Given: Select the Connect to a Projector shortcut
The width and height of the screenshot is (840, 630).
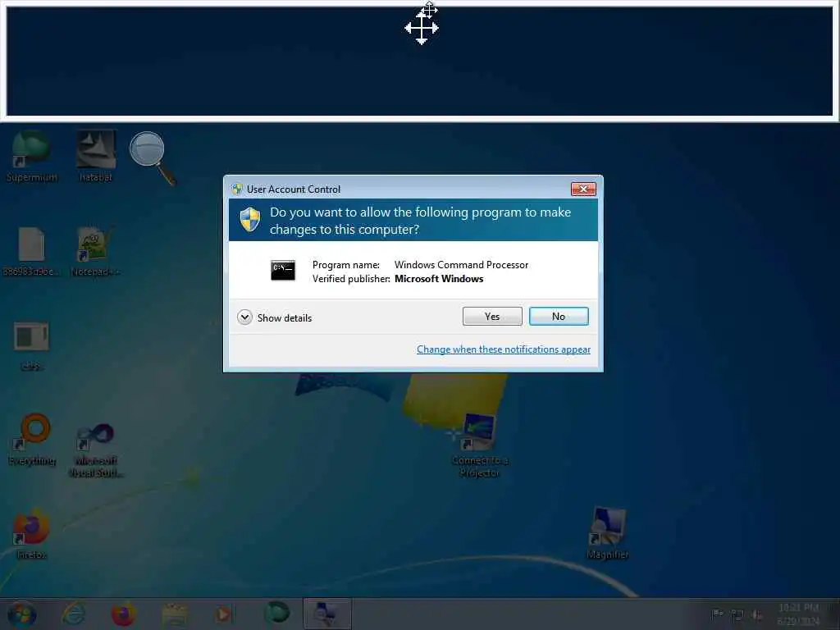Looking at the screenshot, I should pos(480,445).
